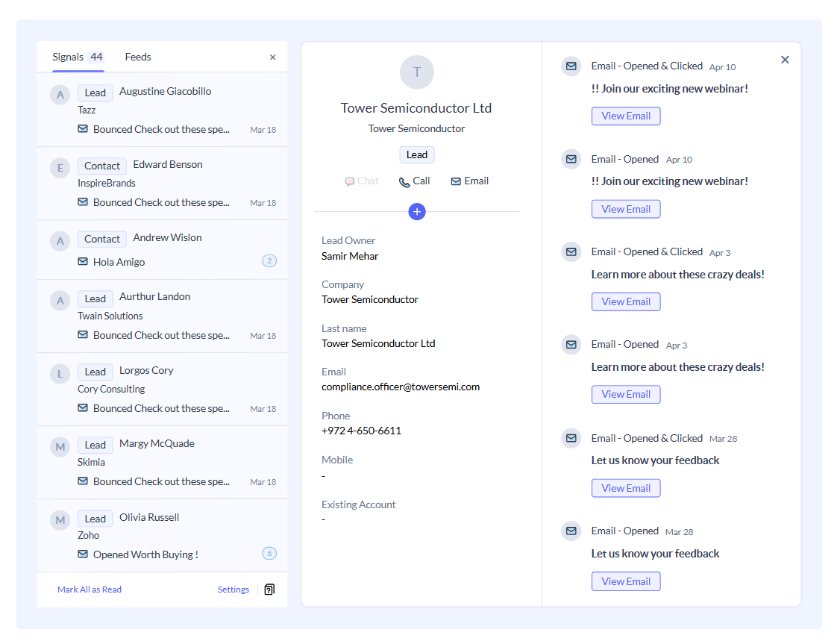This screenshot has width=840, height=644.
Task: Open Andrew Wislon contact name
Action: (167, 237)
